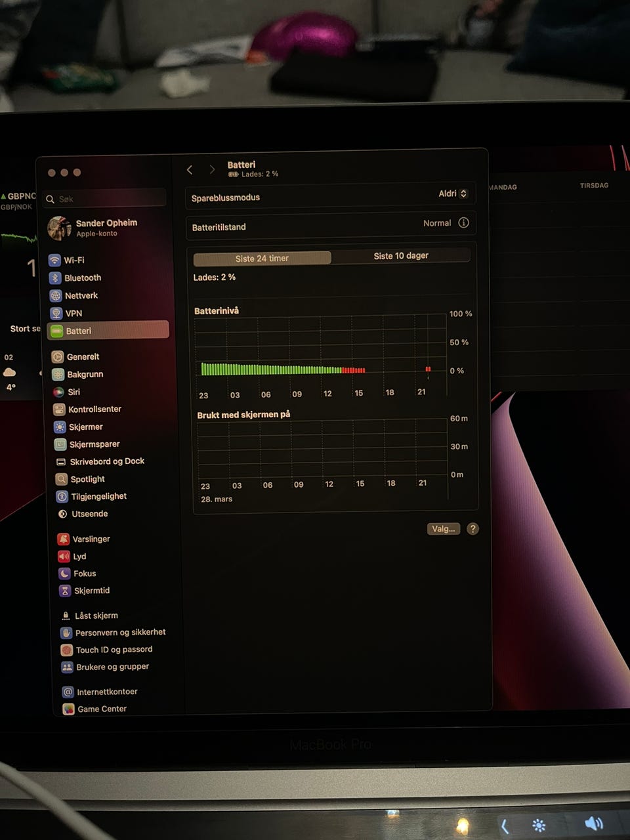630x840 pixels.
Task: Open Lyd speaker icon in sidebar
Action: (64, 556)
